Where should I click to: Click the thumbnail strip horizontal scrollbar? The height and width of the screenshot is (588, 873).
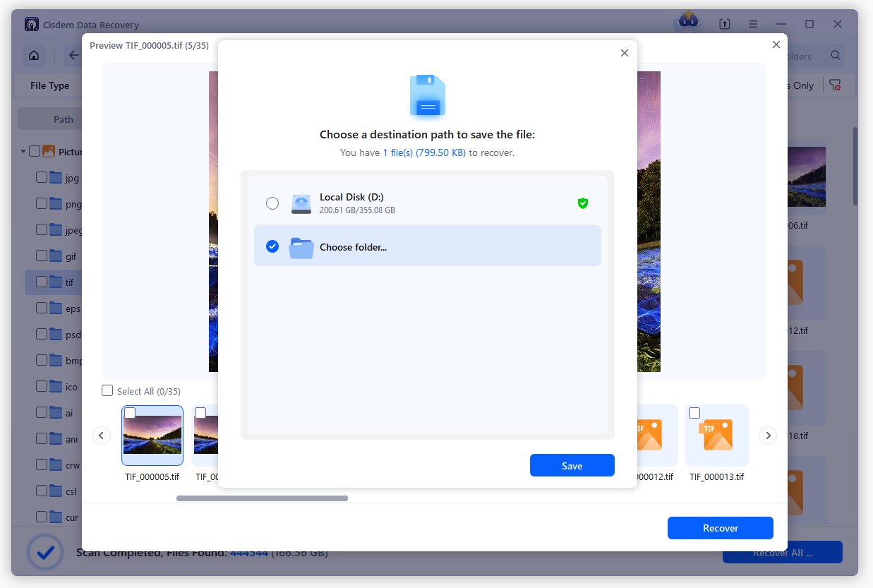click(x=262, y=498)
